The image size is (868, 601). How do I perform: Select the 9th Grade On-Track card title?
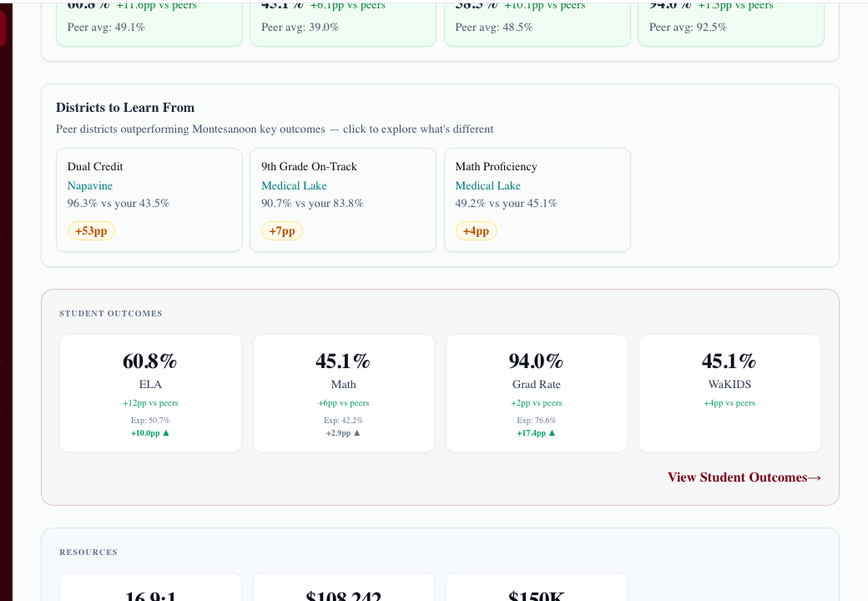point(309,167)
